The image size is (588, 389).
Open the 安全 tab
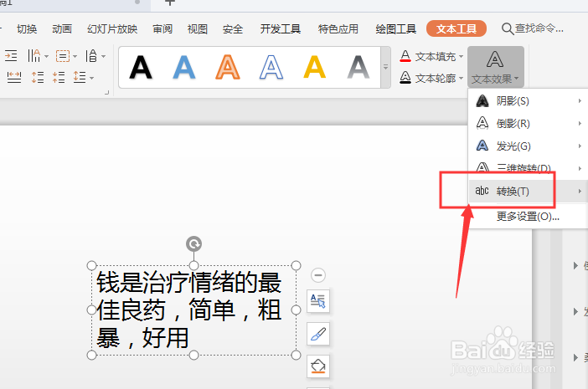click(x=233, y=28)
